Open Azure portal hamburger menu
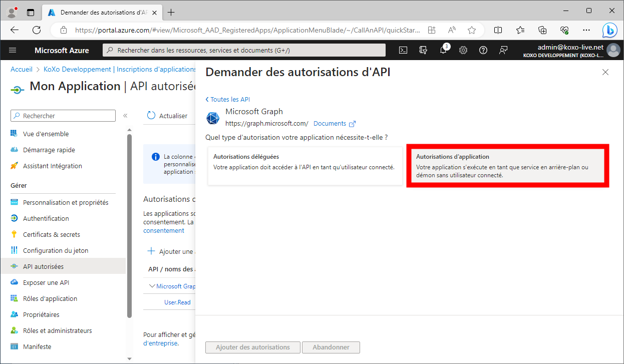Viewport: 624px width, 364px height. (x=13, y=50)
